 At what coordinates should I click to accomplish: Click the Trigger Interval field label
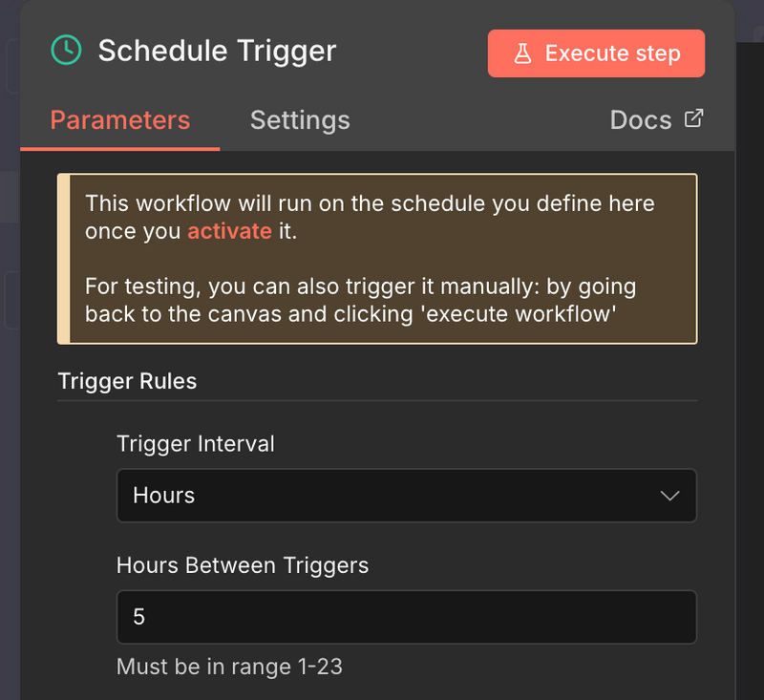coord(196,443)
